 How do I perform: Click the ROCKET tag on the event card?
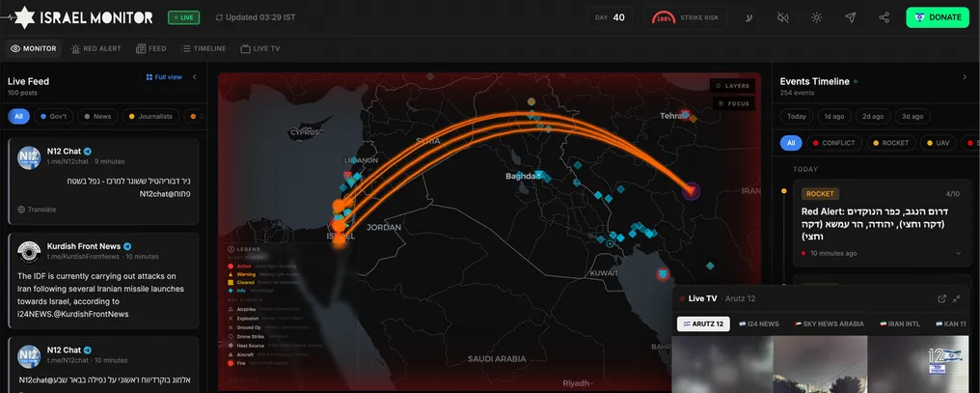820,194
